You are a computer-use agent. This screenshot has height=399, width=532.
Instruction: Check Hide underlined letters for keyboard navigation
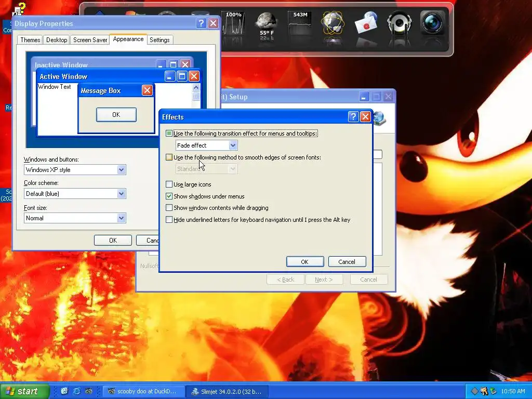(x=169, y=220)
